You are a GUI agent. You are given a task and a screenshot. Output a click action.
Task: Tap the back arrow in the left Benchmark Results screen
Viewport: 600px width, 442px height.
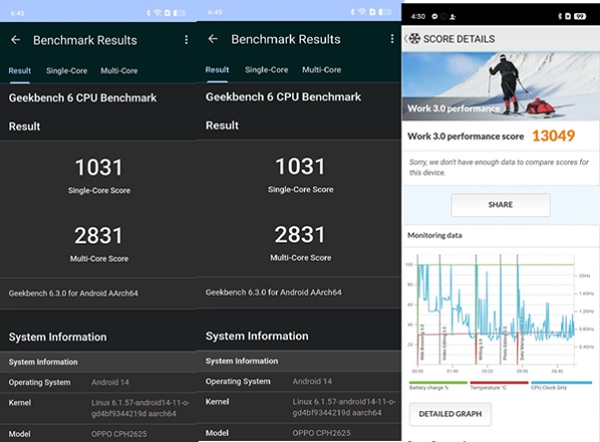pos(15,40)
